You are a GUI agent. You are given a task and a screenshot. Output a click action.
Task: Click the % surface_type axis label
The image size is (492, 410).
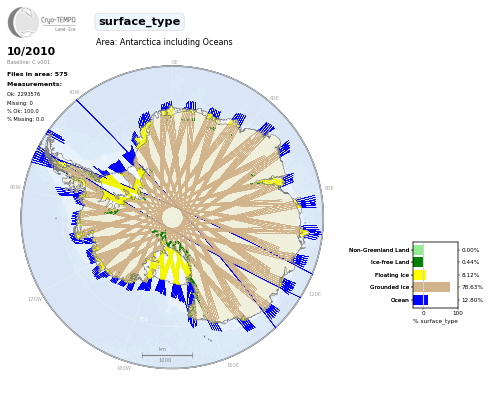click(x=435, y=321)
